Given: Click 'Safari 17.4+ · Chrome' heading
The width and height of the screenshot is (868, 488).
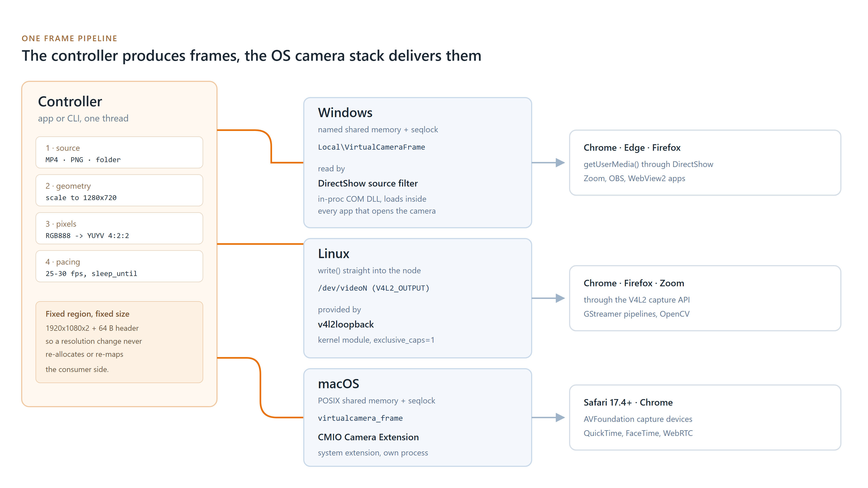Looking at the screenshot, I should pos(628,402).
